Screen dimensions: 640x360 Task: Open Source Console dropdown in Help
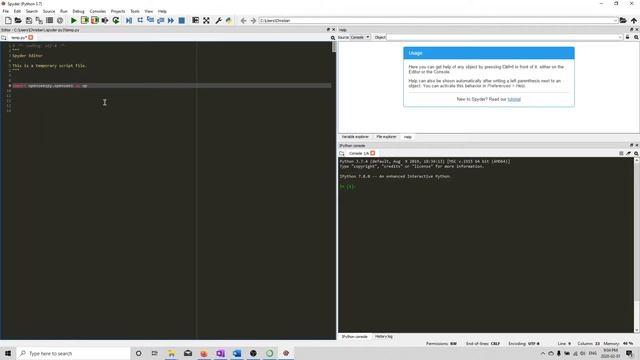360,37
